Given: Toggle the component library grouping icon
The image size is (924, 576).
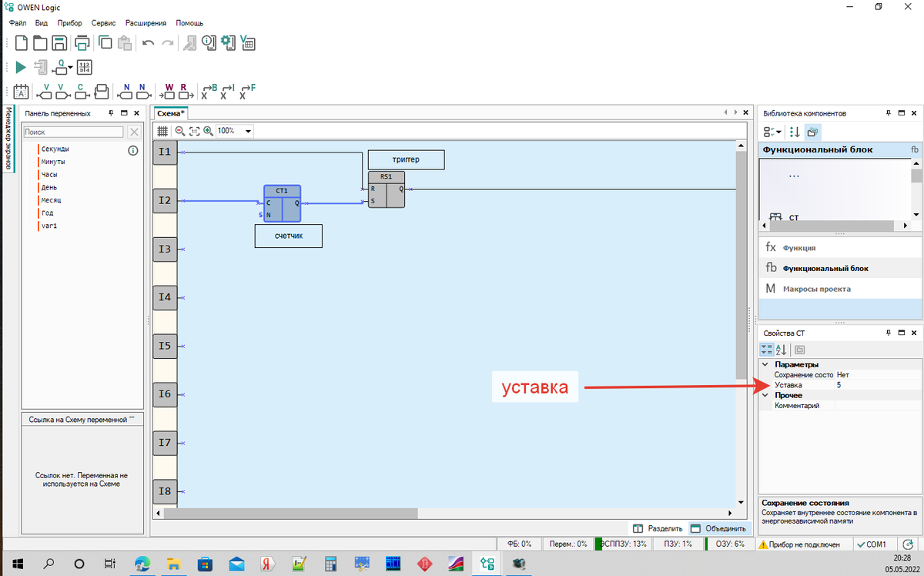Looking at the screenshot, I should point(813,132).
